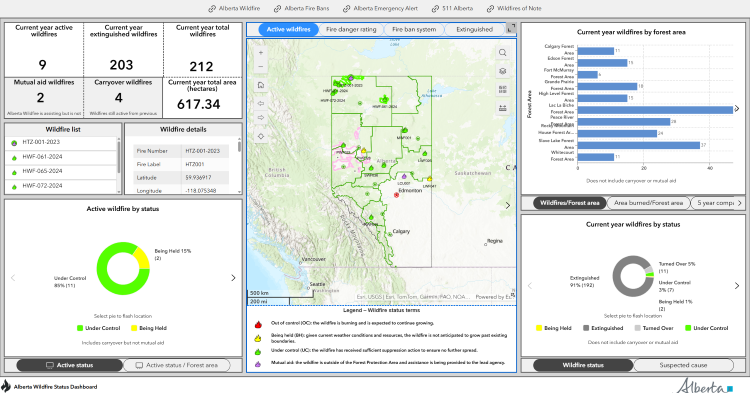Click the red out-of-control fire marker near Edmonton
The image size is (750, 393).
[x=396, y=195]
